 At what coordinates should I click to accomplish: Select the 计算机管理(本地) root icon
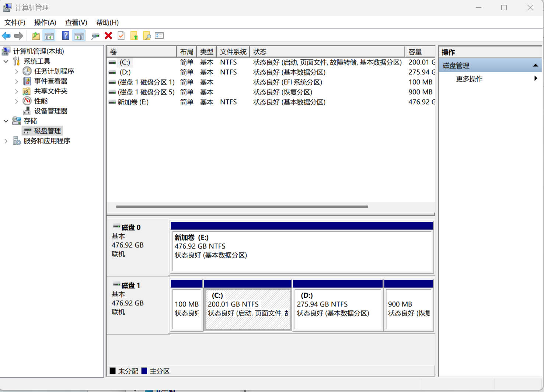[6, 51]
